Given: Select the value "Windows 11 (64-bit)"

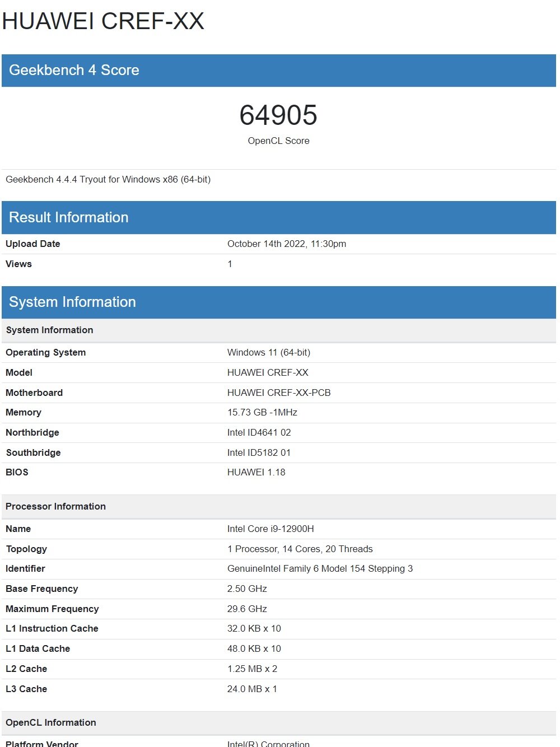Looking at the screenshot, I should click(269, 353).
